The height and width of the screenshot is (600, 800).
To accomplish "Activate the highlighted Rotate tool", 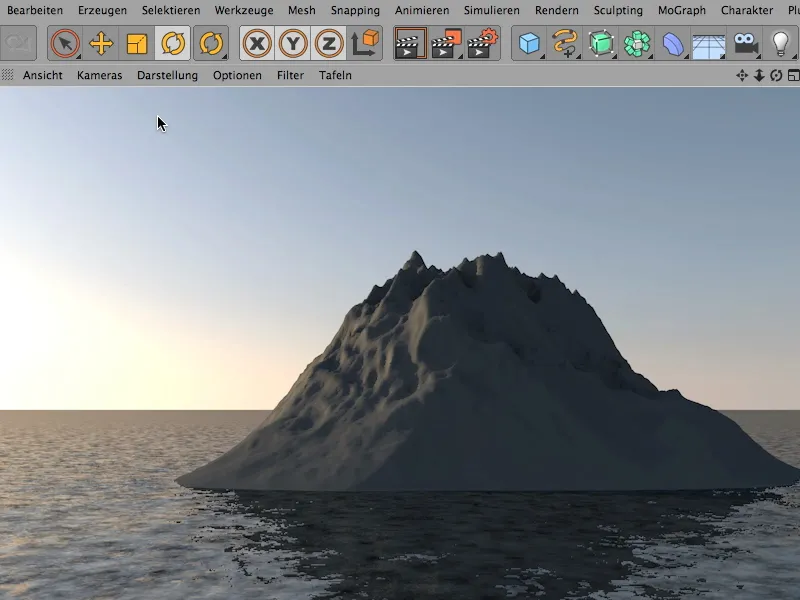I will 173,43.
